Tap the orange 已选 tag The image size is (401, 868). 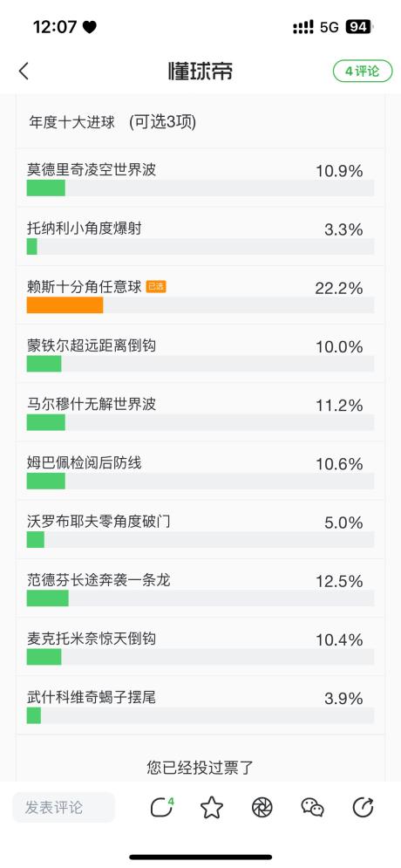click(x=156, y=287)
